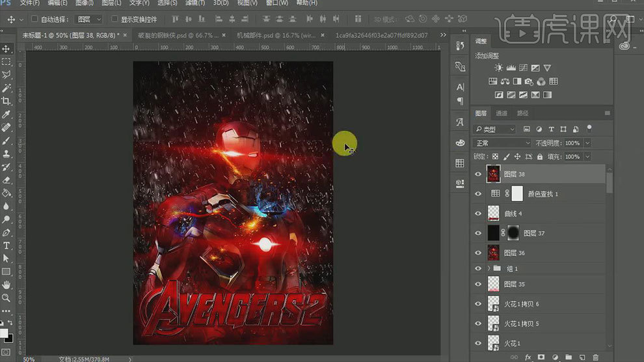
Task: Add a Brightness/Contrast adjustment from the panel
Action: point(498,68)
